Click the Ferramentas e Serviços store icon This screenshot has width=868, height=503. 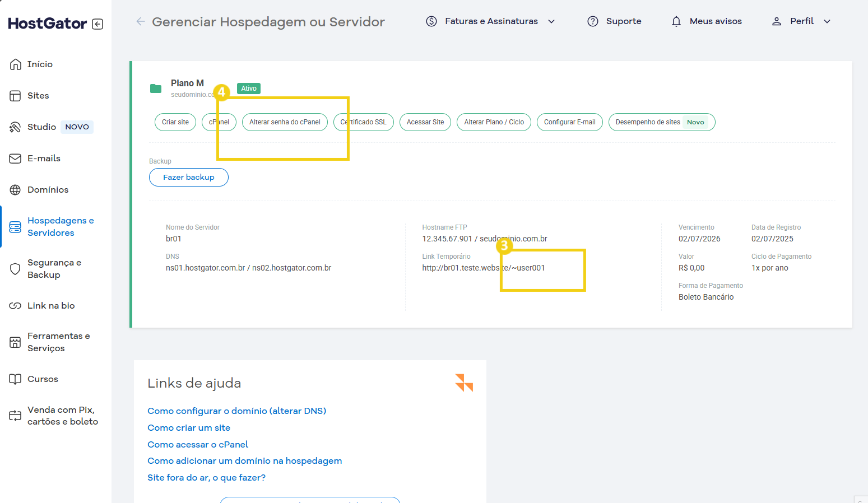tap(15, 342)
